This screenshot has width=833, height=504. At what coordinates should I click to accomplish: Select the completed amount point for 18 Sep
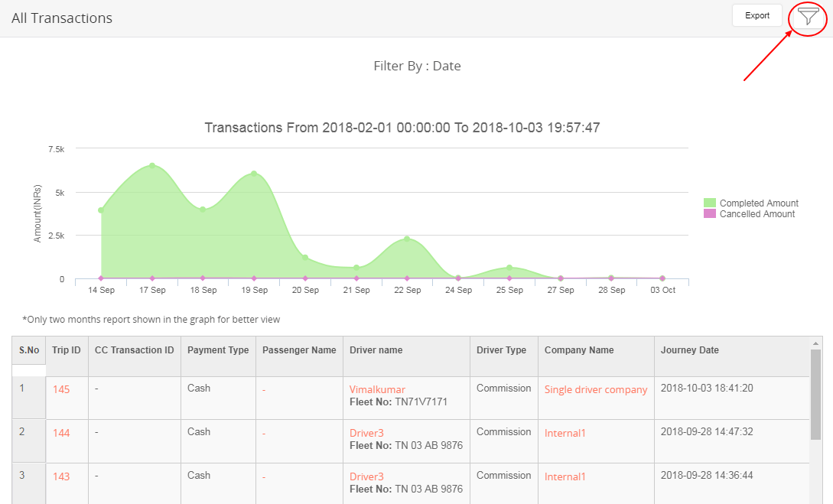point(203,210)
